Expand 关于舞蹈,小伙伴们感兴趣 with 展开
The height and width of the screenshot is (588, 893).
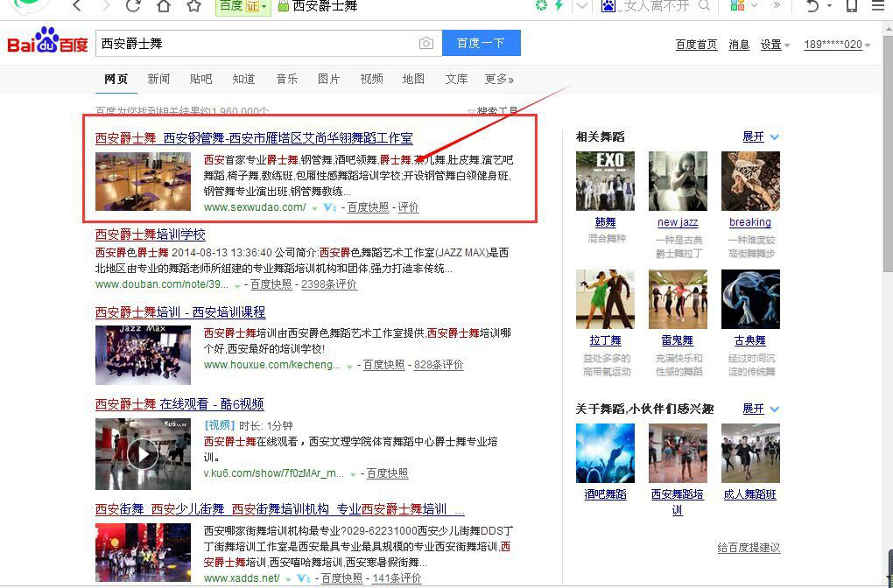tap(760, 409)
